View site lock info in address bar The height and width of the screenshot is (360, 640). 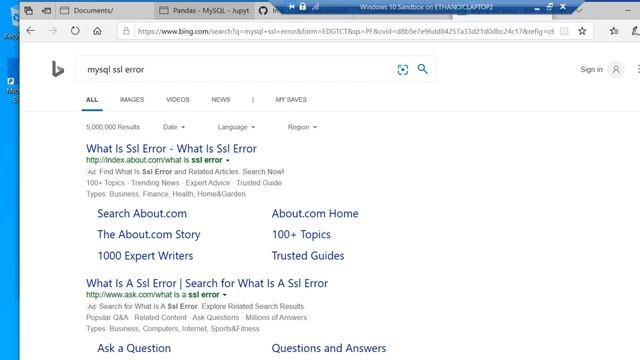click(x=126, y=31)
